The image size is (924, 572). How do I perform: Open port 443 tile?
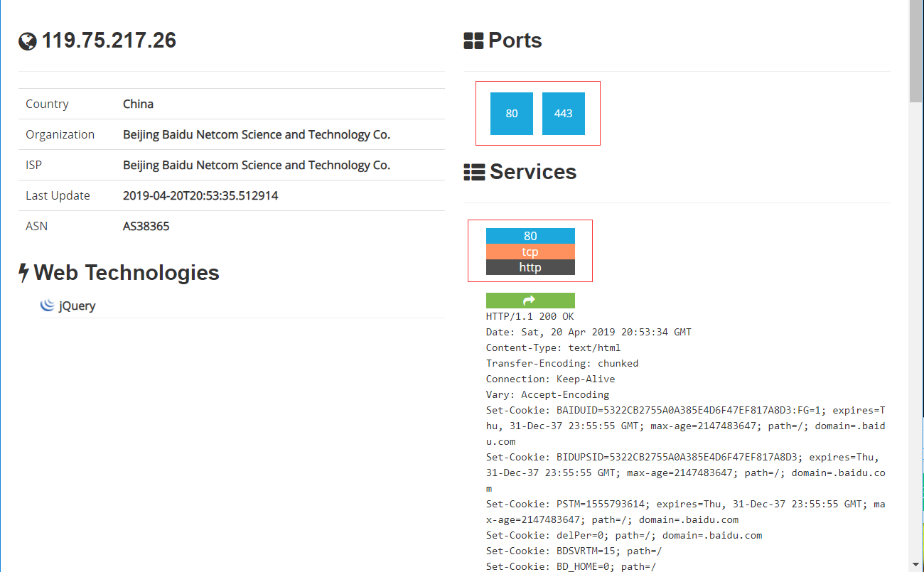coord(564,114)
